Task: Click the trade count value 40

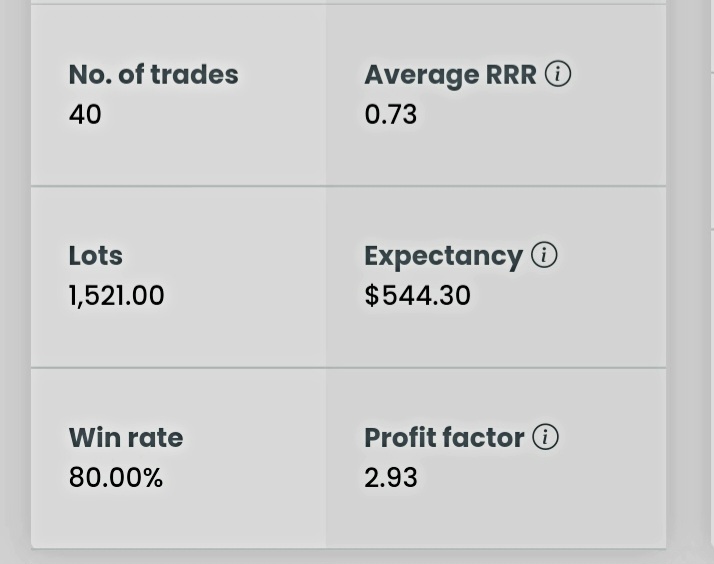Action: pyautogui.click(x=85, y=115)
